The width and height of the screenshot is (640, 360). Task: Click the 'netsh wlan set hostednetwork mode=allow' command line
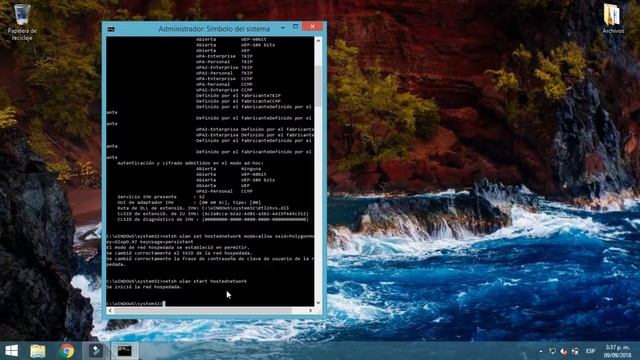pos(210,236)
